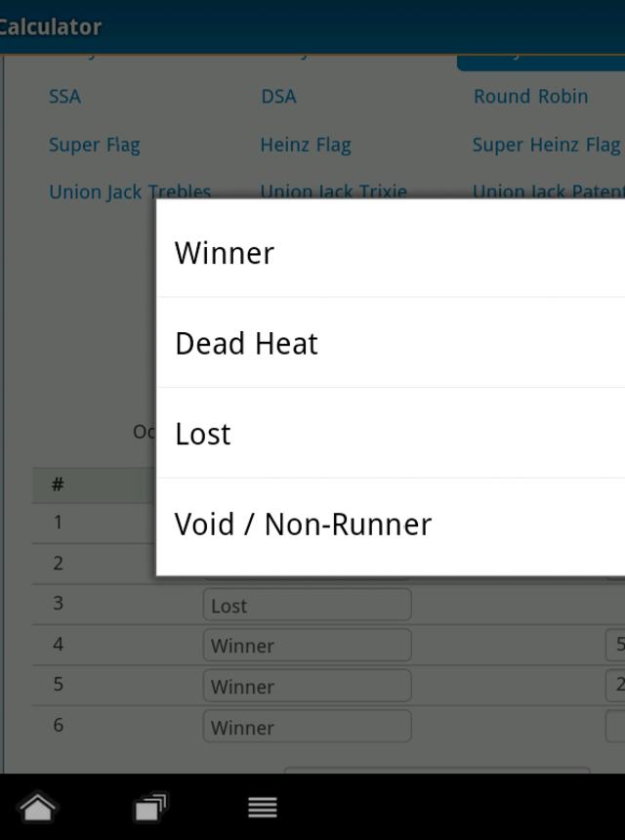Choose Dead Heat option
This screenshot has width=625, height=840.
(391, 342)
